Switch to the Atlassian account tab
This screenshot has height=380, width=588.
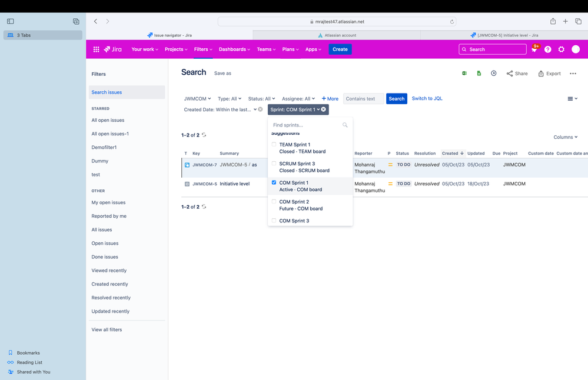point(337,35)
